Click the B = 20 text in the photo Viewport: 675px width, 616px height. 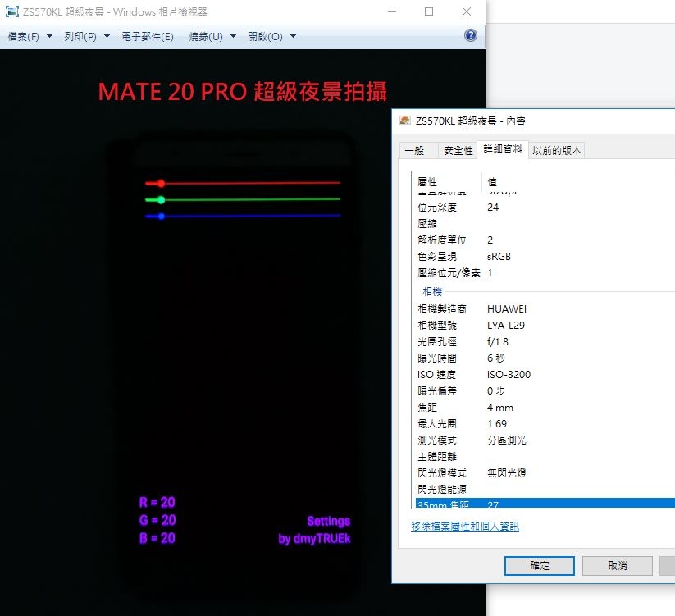(x=157, y=538)
